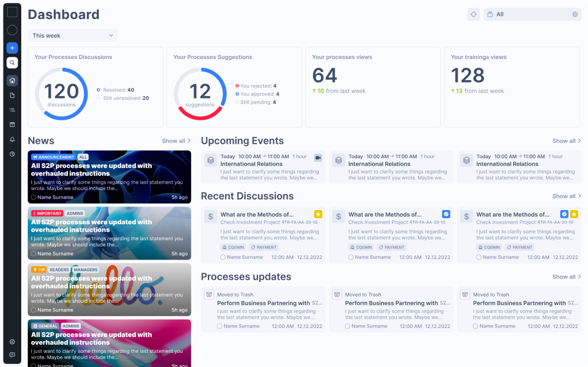Click the video camera icon on today's event

tap(316, 156)
